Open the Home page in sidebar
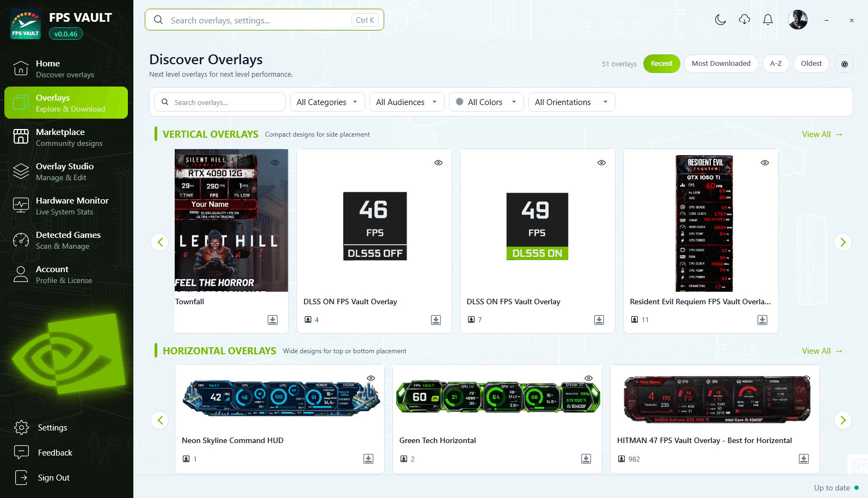The width and height of the screenshot is (868, 498). point(66,69)
